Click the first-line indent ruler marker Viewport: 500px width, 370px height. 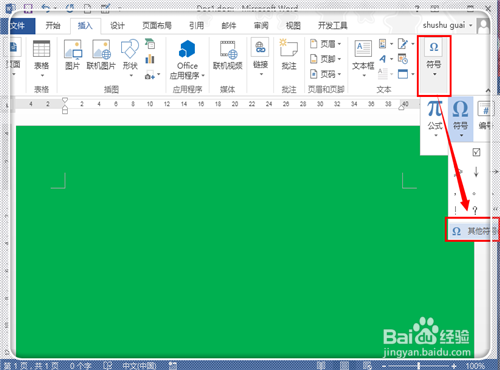coord(65,100)
